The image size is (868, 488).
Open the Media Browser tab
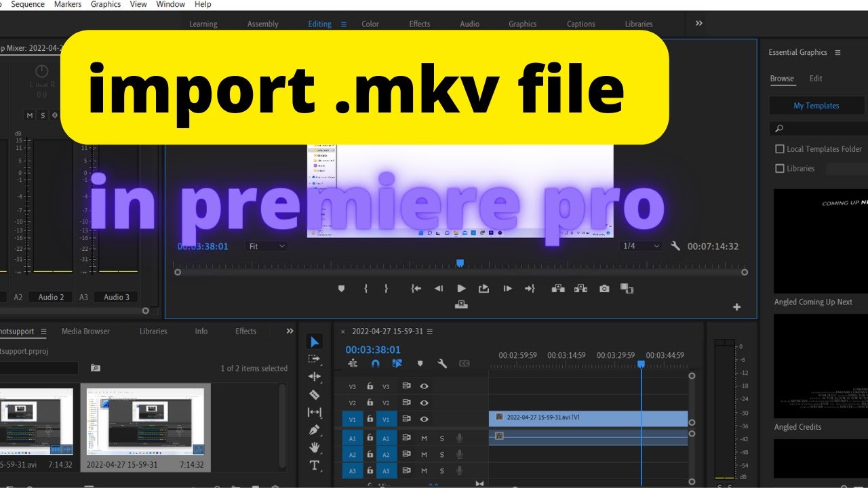point(85,331)
